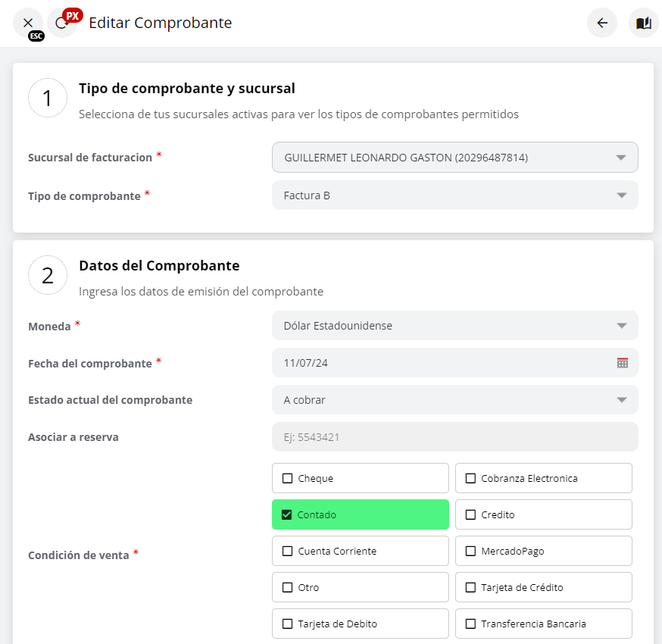Open the Tipo de comprobante dropdown
This screenshot has width=662, height=644.
(621, 195)
